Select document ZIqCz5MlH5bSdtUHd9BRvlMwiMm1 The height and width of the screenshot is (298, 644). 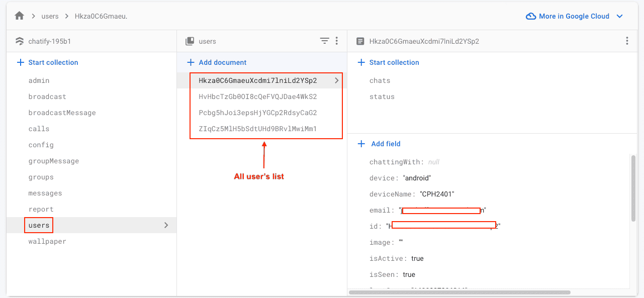click(258, 129)
